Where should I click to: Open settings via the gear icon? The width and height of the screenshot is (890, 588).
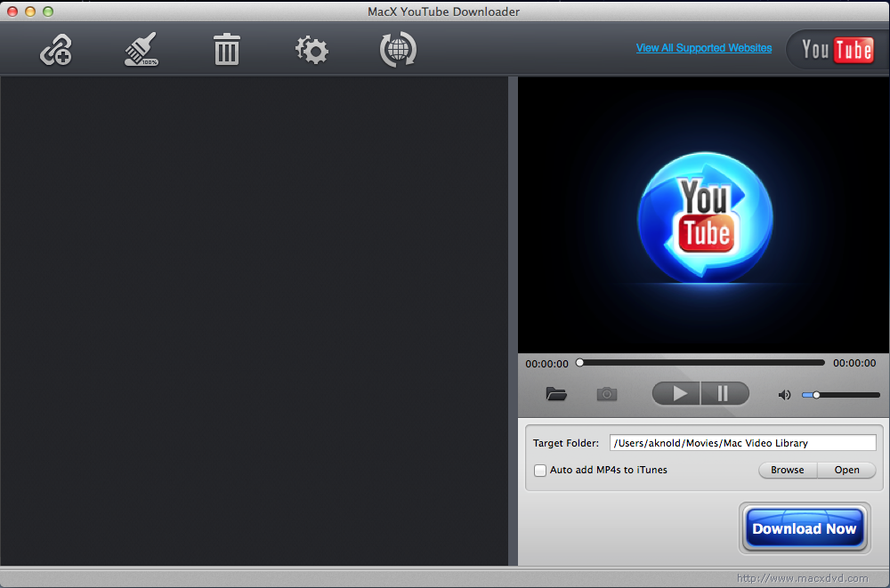(311, 50)
